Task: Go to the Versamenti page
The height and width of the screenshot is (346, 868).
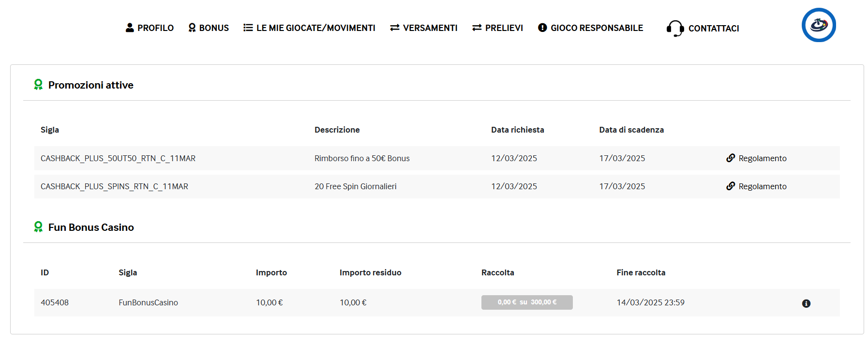Action: [x=430, y=28]
